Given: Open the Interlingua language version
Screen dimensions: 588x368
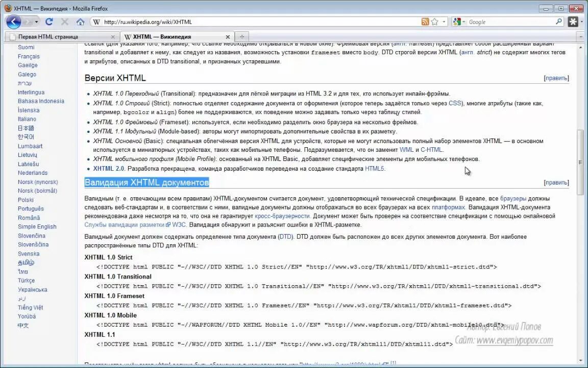Looking at the screenshot, I should [x=31, y=93].
